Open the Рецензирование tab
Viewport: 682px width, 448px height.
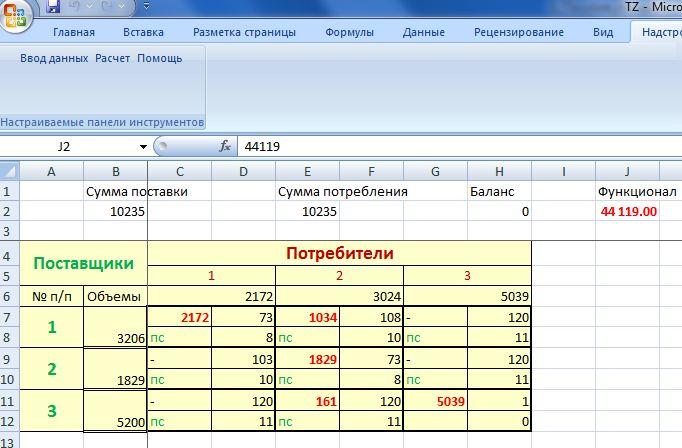pyautogui.click(x=519, y=32)
